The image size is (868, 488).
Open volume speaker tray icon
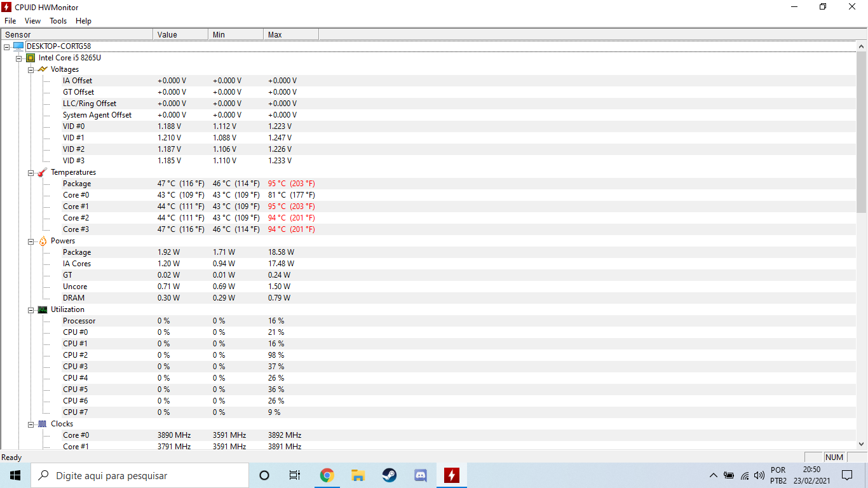[759, 475]
